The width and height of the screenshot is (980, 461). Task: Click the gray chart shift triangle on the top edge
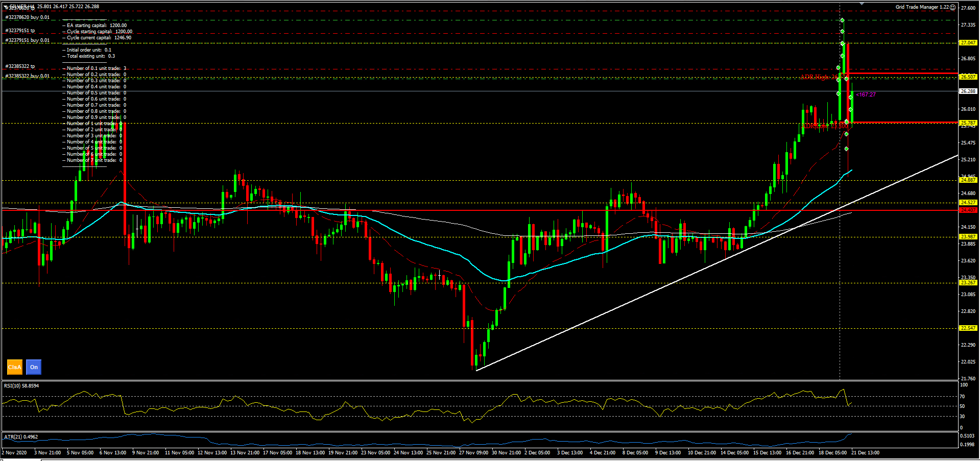[x=862, y=4]
